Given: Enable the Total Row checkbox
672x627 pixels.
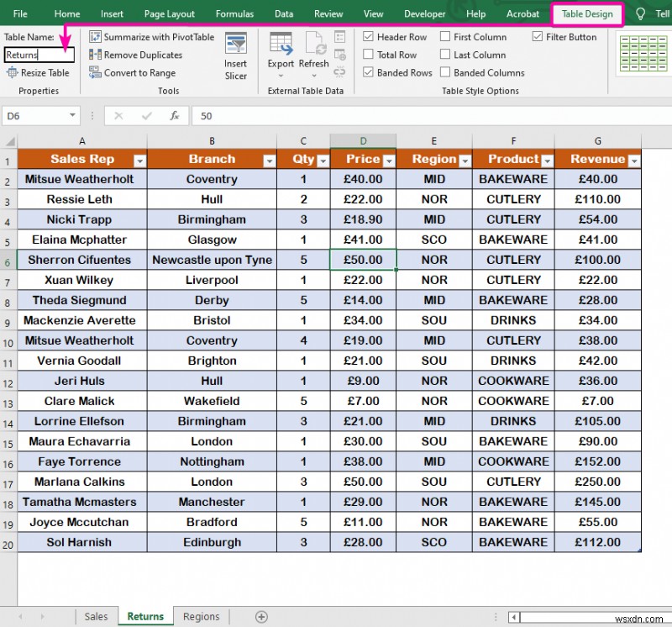Looking at the screenshot, I should (x=370, y=55).
